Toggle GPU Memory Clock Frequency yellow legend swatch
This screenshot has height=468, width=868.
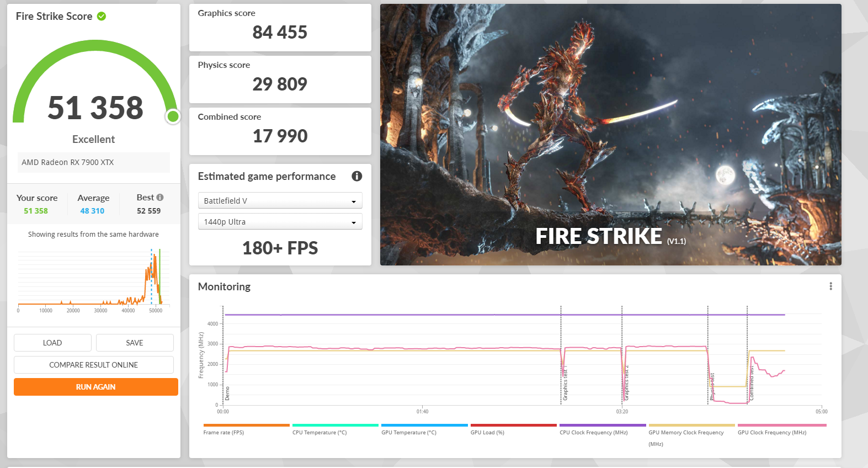click(x=692, y=425)
